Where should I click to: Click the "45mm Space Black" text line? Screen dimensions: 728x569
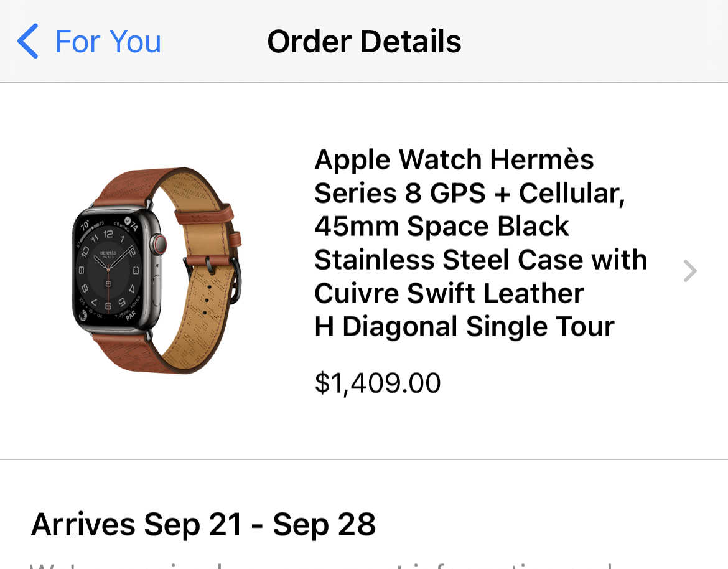[x=441, y=227]
